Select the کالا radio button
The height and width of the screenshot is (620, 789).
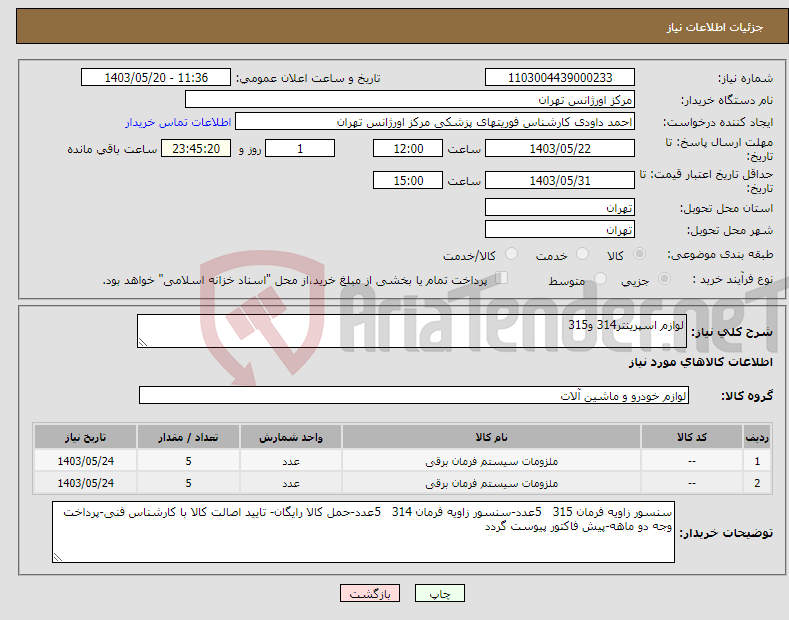tap(639, 254)
